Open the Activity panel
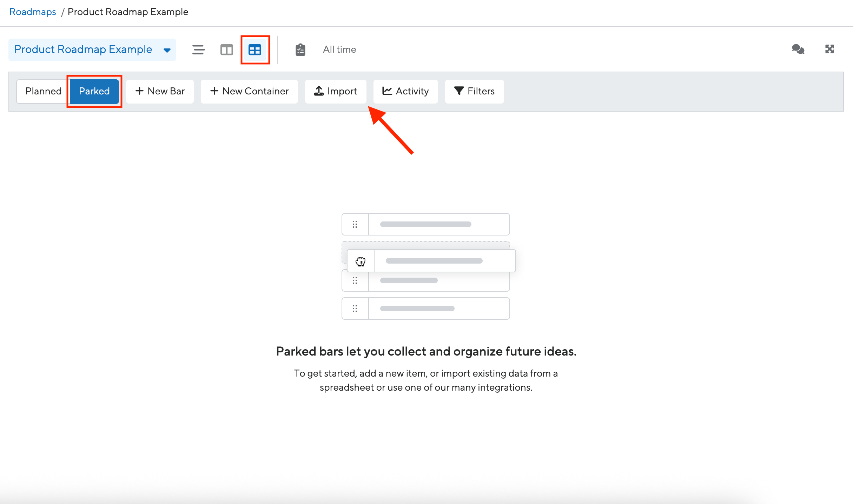This screenshot has width=853, height=504. (x=405, y=91)
